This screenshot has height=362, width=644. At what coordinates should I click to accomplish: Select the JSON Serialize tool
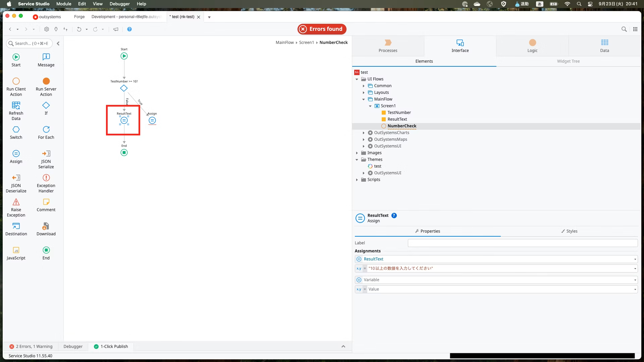[x=46, y=154]
